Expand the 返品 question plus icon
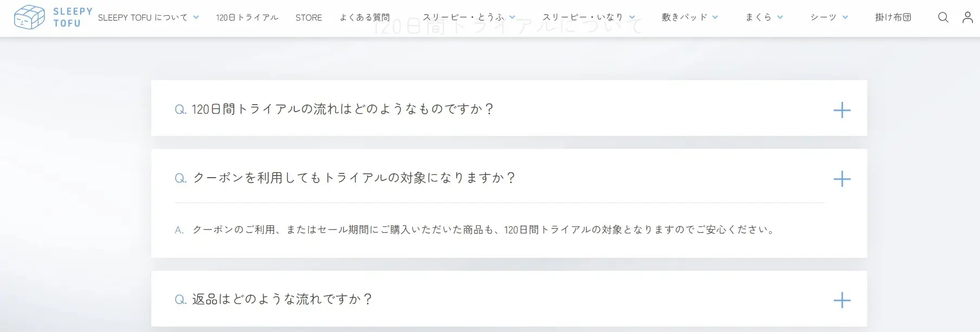Viewport: 980px width, 332px height. click(x=842, y=300)
